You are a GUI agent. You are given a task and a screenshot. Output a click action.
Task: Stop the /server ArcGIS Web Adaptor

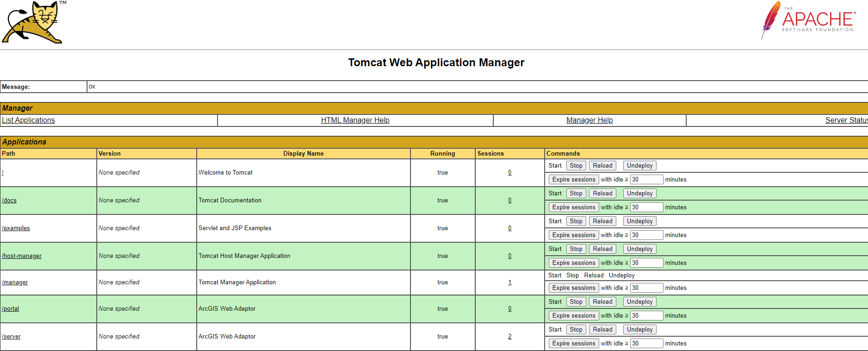tap(576, 330)
